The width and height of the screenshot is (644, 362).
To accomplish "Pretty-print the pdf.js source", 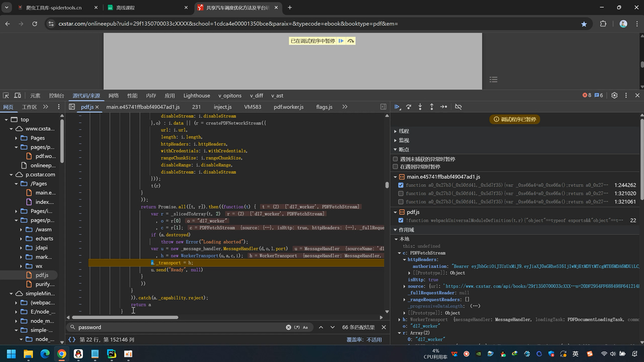I will (x=72, y=340).
